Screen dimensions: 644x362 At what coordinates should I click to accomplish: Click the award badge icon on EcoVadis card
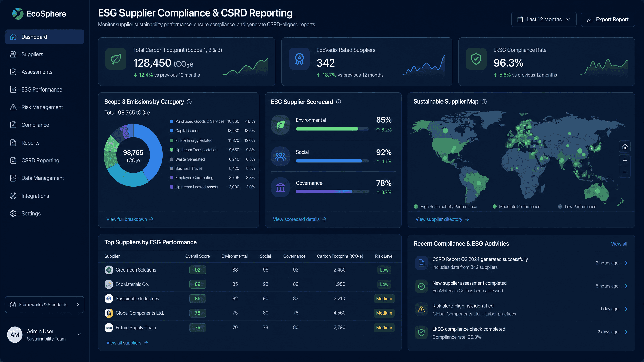299,59
